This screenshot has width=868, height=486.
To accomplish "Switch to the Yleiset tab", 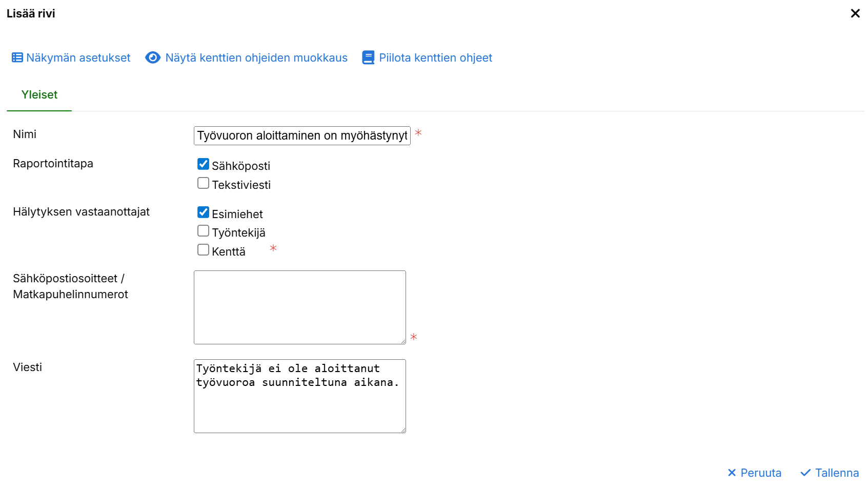I will tap(39, 95).
